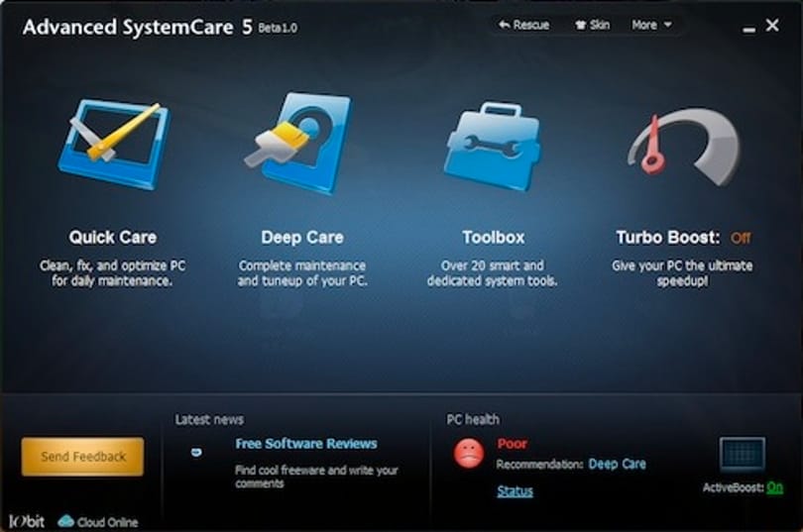Open the ActiveBoost monitor graph icon
Viewport: 803px width, 532px height.
click(743, 455)
